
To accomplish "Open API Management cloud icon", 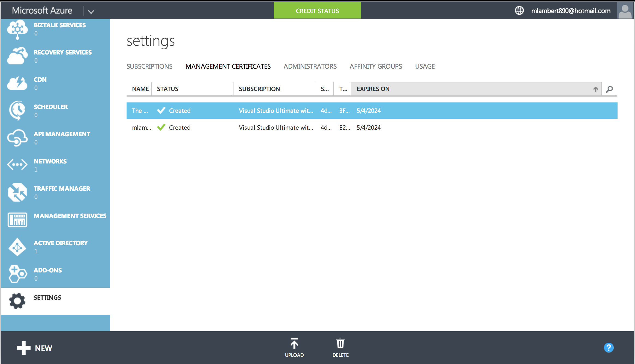I will (x=17, y=138).
